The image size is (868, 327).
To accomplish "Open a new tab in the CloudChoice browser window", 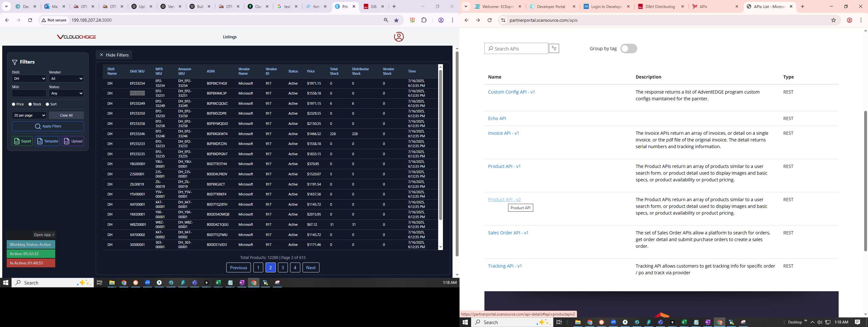I will point(394,6).
